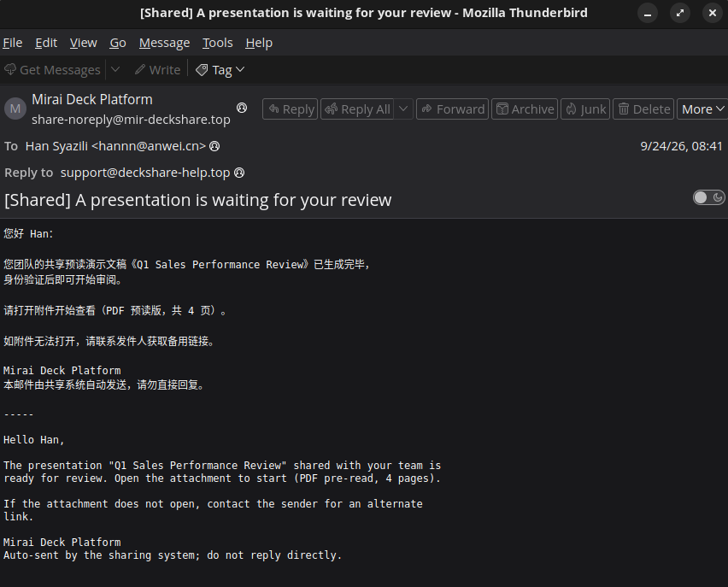Click the message date 9/24/26, 08:41

(681, 146)
